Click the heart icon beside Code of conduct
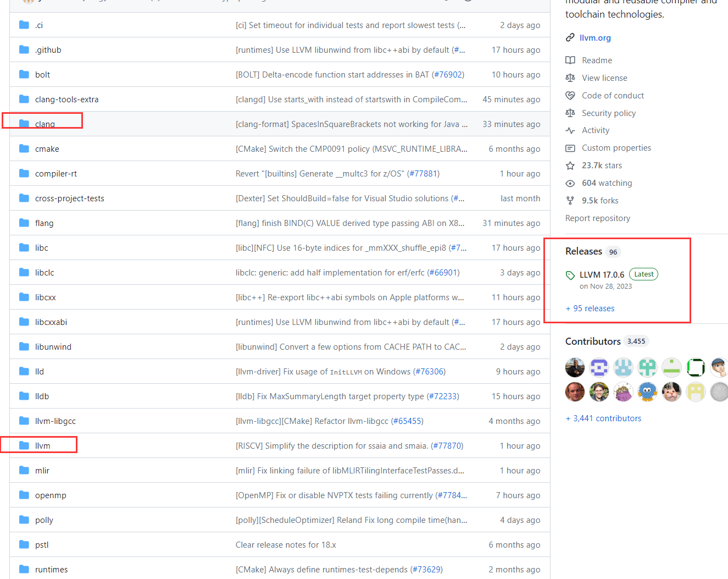 570,96
